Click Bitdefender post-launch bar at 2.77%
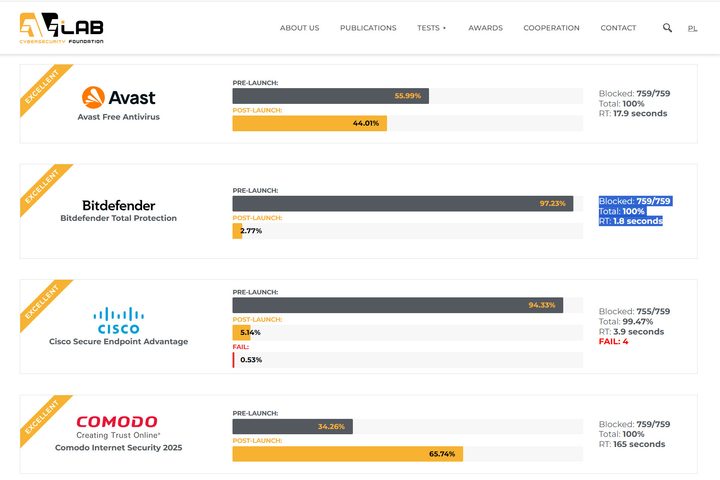Image resolution: width=720 pixels, height=480 pixels. point(237,231)
